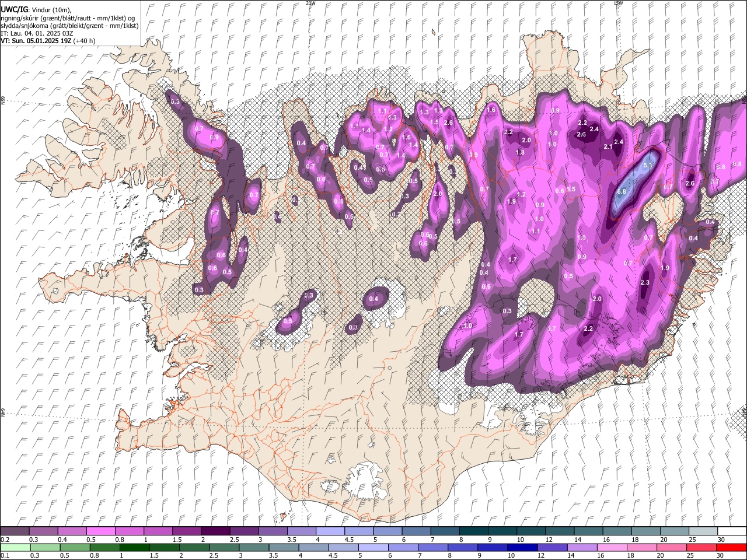Image resolution: width=747 pixels, height=560 pixels.
Task: Click the lavender top-row swatch starting at 4
Action: pyautogui.click(x=330, y=531)
